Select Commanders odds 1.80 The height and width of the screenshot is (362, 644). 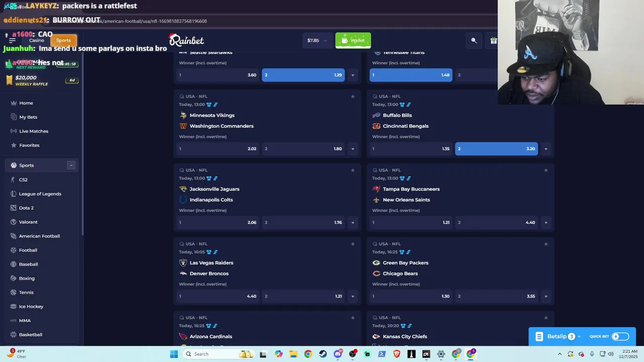coord(303,149)
